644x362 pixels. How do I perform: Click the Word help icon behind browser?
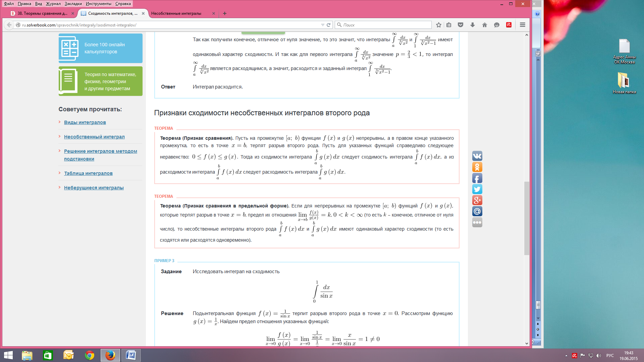click(537, 14)
